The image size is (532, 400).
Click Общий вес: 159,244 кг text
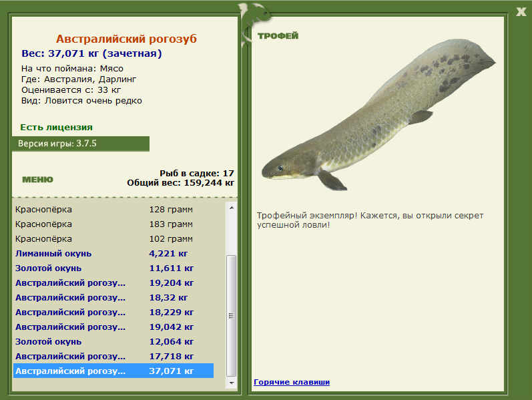coord(180,183)
